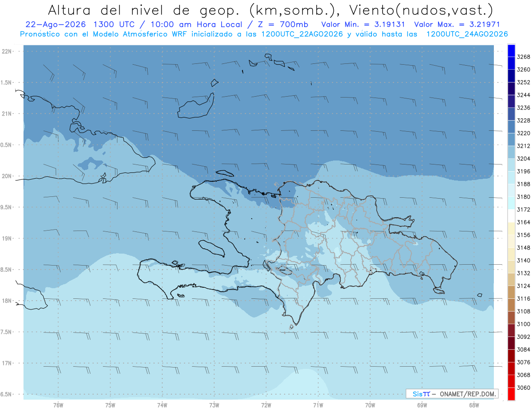Click the red swatch below 3060

pos(511,394)
